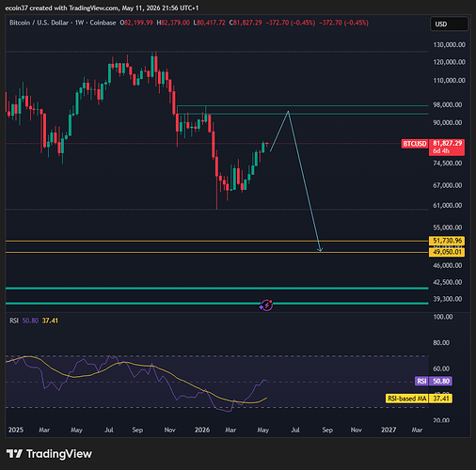Screen dimensions: 476x470
Task: Click the 49,050.01 yellow price label
Action: tap(447, 252)
